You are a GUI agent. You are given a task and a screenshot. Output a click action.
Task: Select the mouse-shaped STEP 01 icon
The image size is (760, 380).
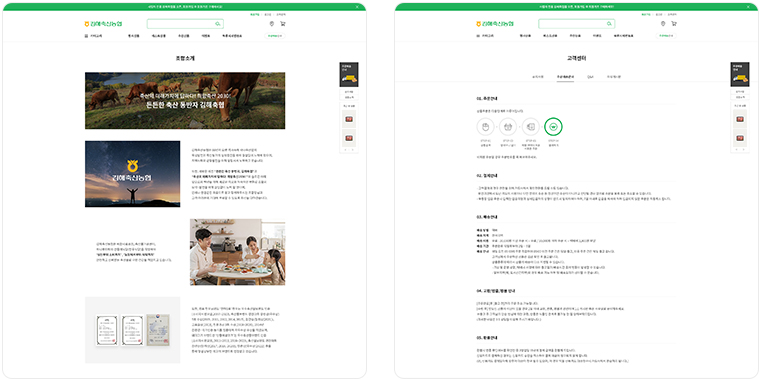coord(485,127)
